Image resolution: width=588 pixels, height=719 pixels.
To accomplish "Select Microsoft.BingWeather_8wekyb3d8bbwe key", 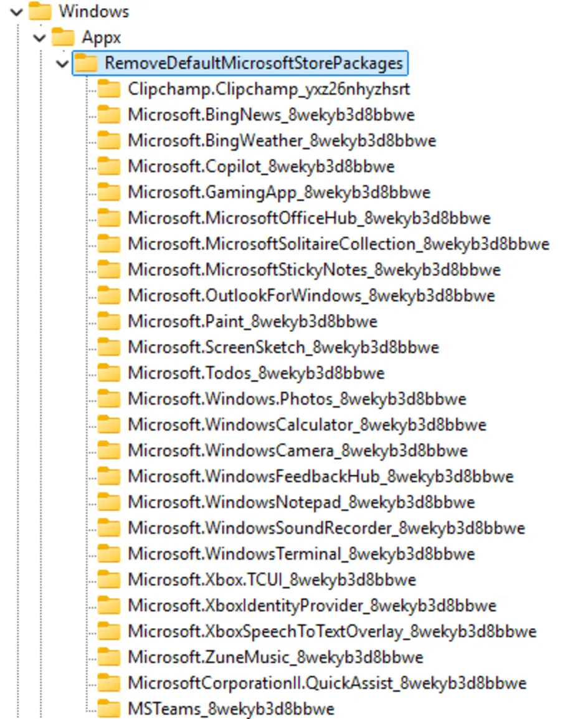I will pyautogui.click(x=282, y=141).
